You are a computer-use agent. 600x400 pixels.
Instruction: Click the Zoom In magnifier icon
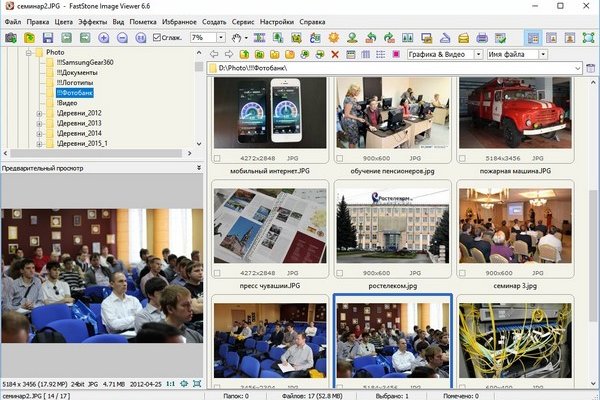(x=105, y=37)
